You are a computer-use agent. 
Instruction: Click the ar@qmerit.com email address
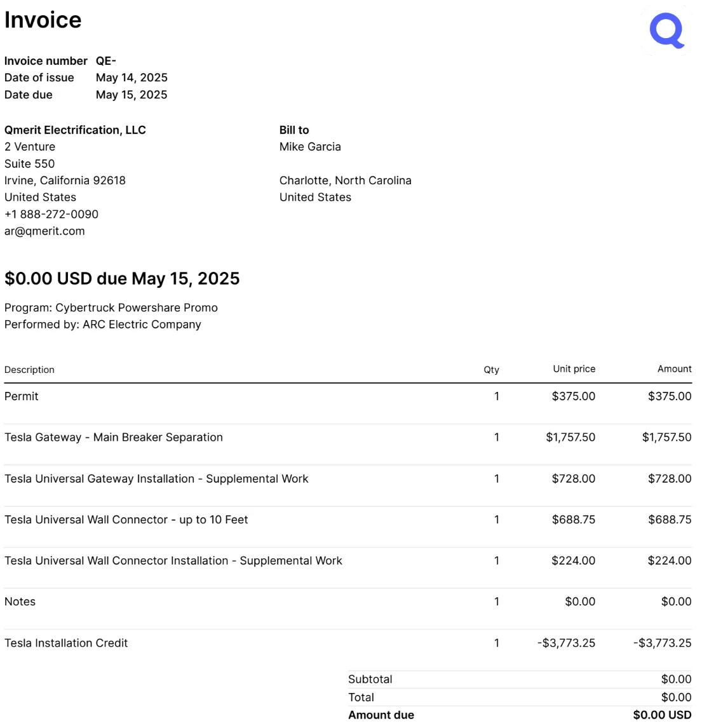44,231
